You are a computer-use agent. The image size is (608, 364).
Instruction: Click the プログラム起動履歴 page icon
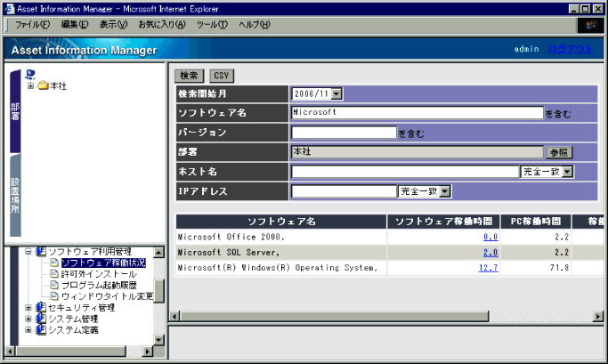[54, 285]
